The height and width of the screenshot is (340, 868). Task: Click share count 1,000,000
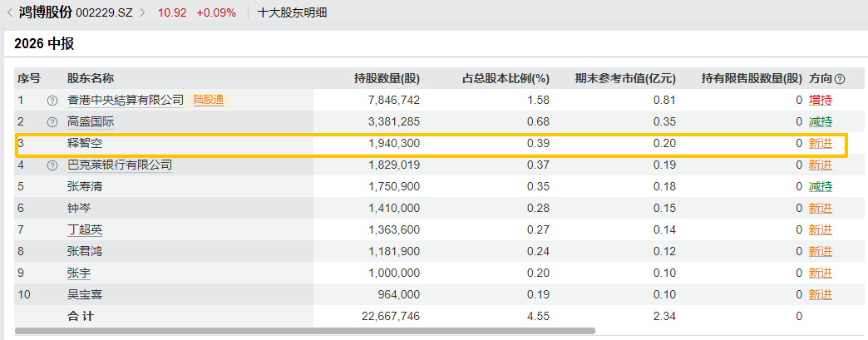click(393, 273)
